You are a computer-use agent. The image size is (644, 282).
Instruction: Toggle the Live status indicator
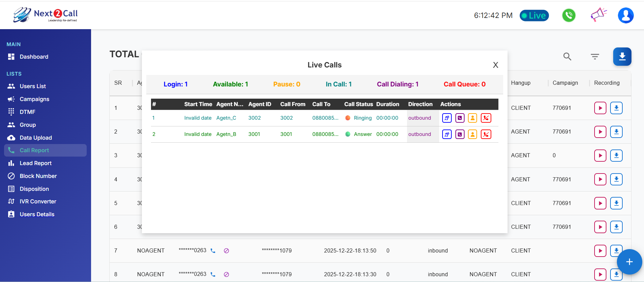[534, 16]
